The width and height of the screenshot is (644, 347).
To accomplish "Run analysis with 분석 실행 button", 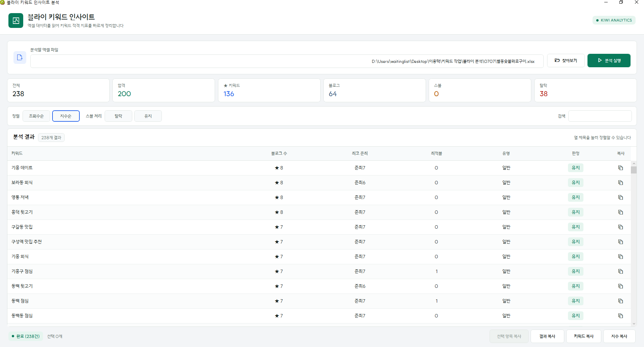I will click(609, 61).
